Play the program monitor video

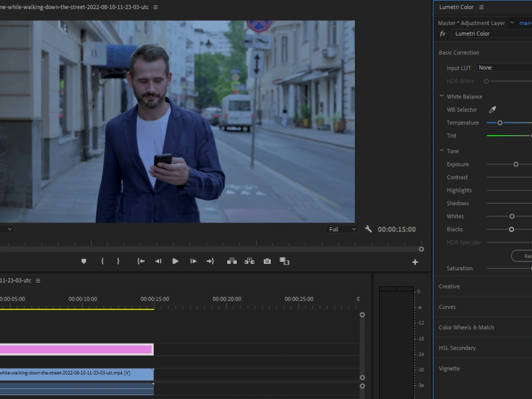point(176,261)
